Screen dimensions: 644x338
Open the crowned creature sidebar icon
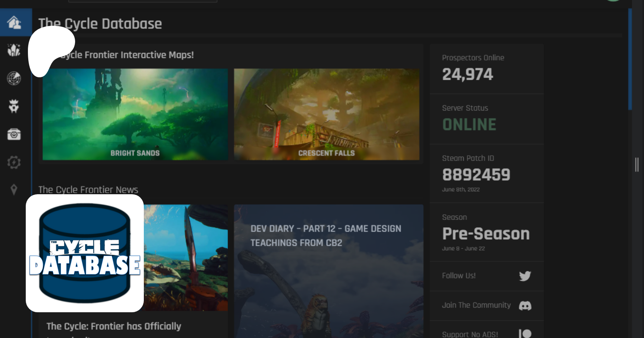point(14,106)
